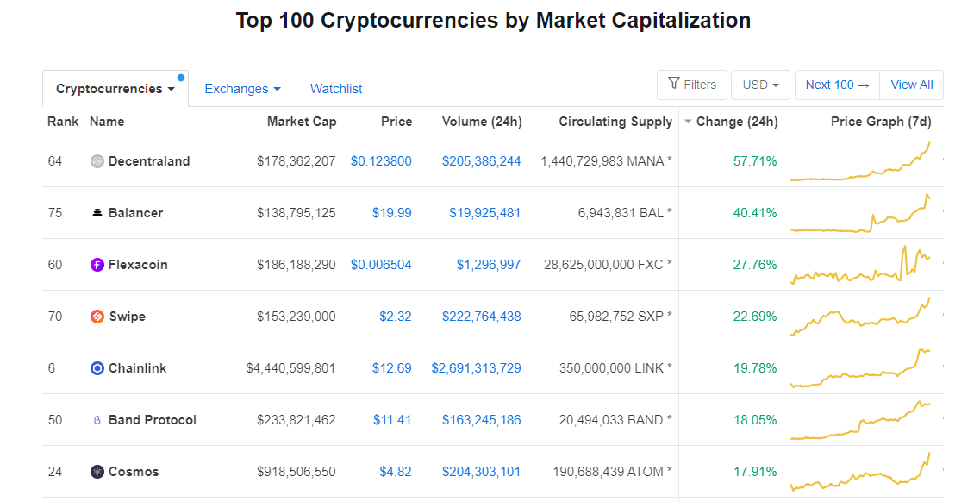Click the Cosmos atom icon
The height and width of the screenshot is (502, 980).
[97, 472]
